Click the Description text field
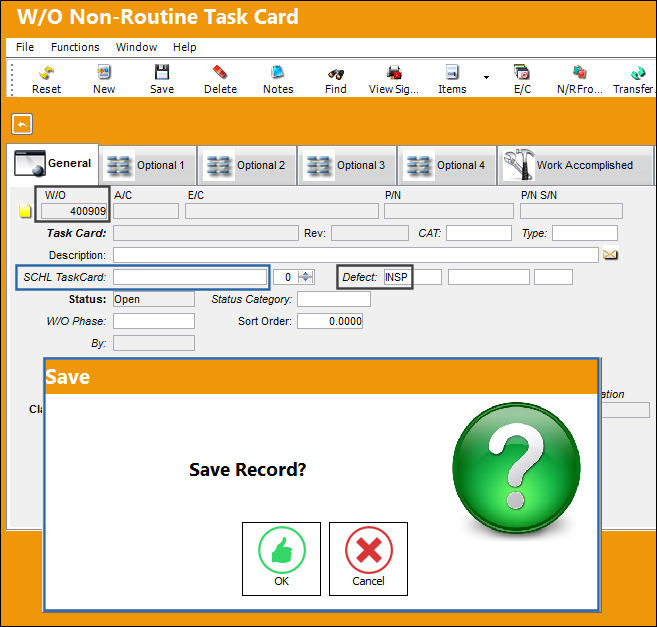 [356, 255]
